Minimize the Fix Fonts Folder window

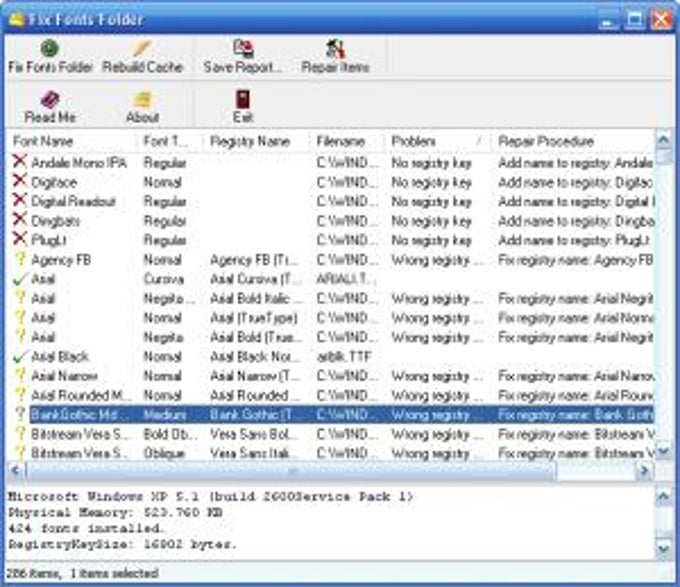pos(608,20)
